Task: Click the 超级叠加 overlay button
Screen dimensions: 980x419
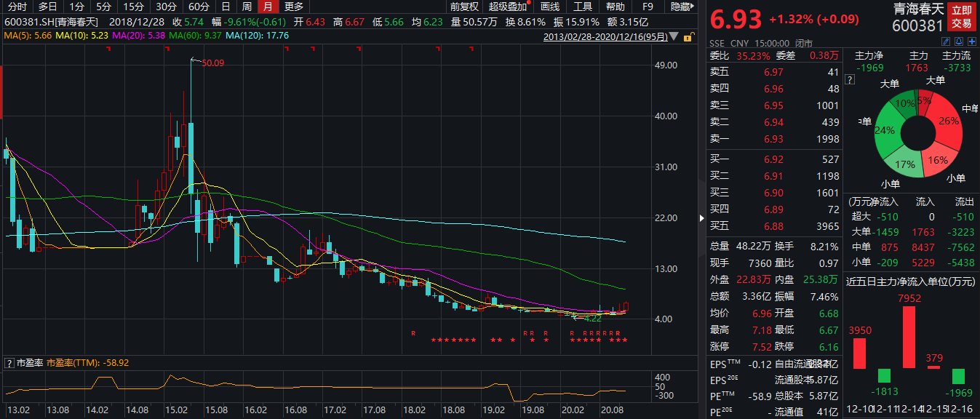Action: point(507,7)
